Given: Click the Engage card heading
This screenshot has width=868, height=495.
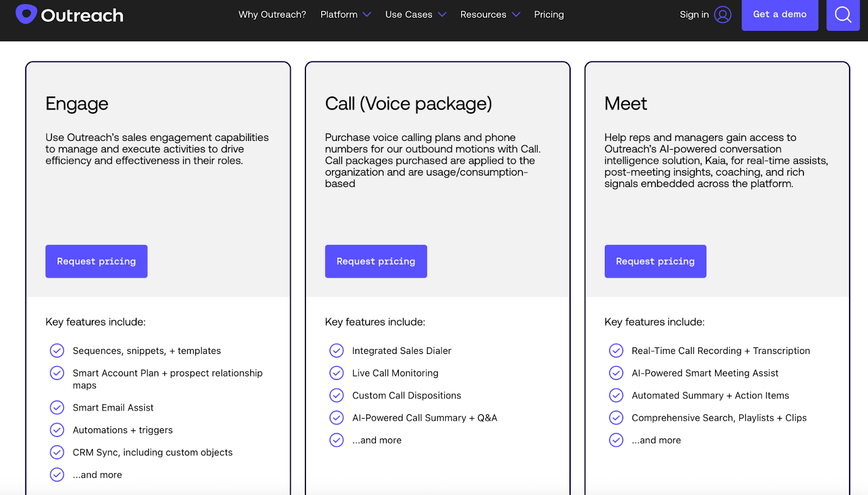Looking at the screenshot, I should [x=77, y=104].
